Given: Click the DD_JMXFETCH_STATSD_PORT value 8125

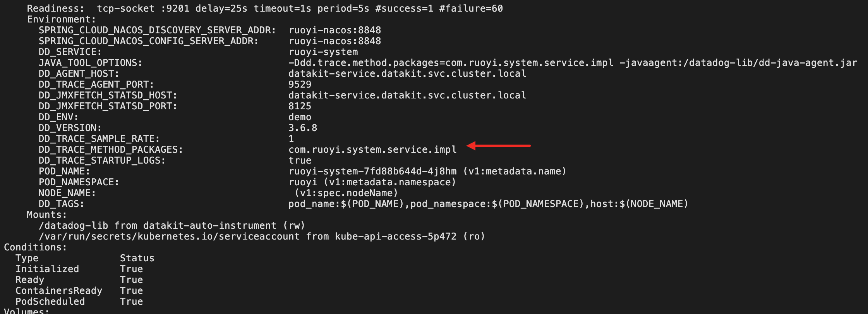Looking at the screenshot, I should tap(300, 106).
